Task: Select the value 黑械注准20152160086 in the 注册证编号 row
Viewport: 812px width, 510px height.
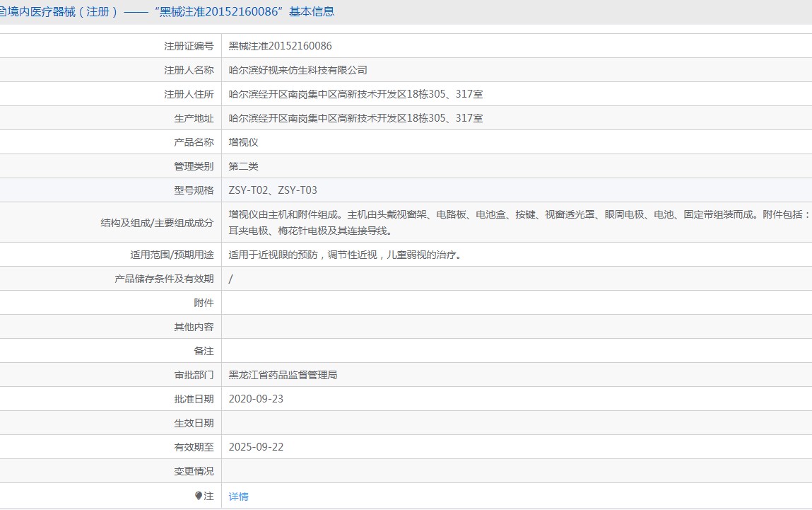Action: coord(280,46)
